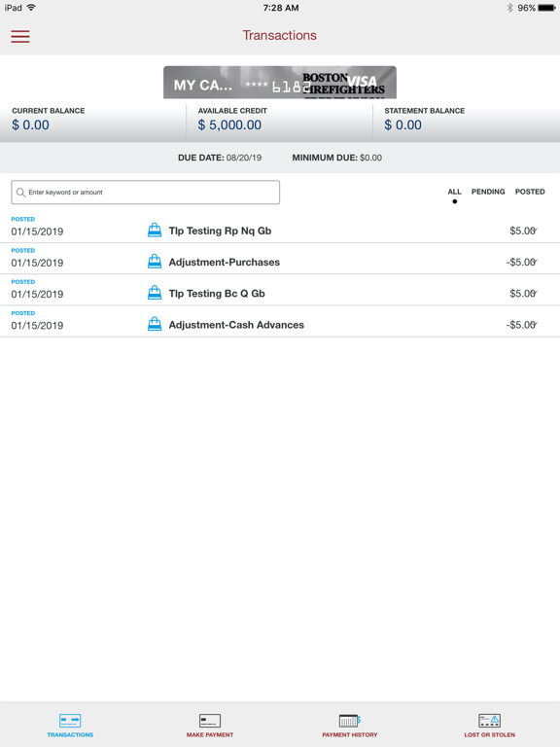Tap shopping bag icon for Adjustment-Purchases

click(x=155, y=262)
